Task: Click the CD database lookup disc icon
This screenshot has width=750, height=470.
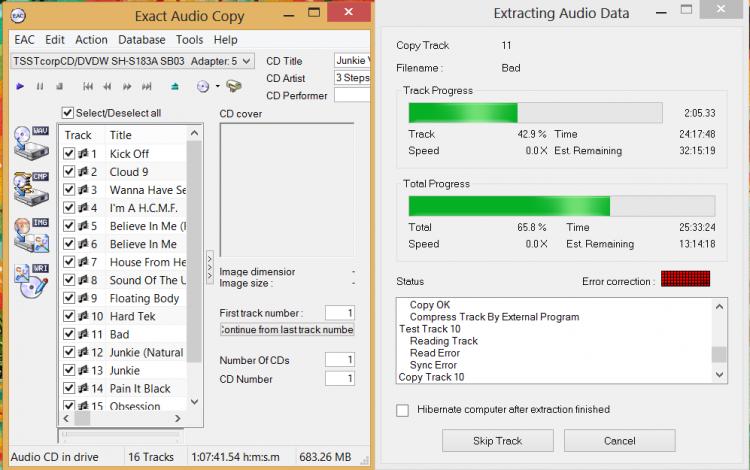Action: (x=203, y=87)
